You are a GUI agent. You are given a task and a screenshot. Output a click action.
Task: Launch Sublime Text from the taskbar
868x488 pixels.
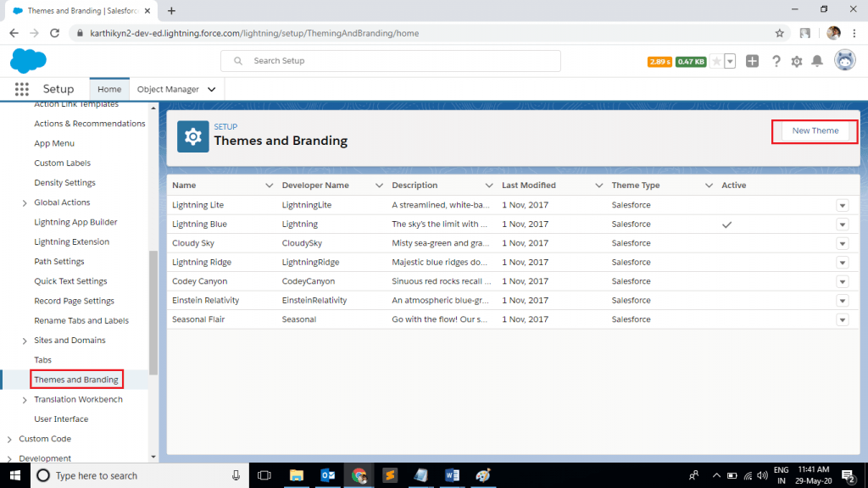click(x=389, y=475)
